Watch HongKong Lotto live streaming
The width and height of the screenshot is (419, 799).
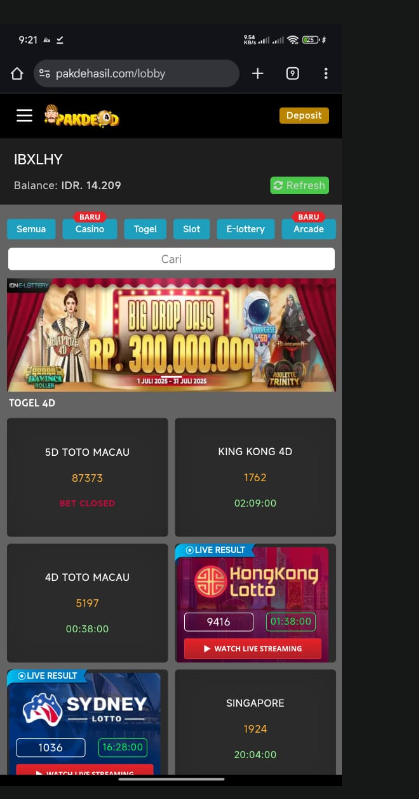click(253, 649)
